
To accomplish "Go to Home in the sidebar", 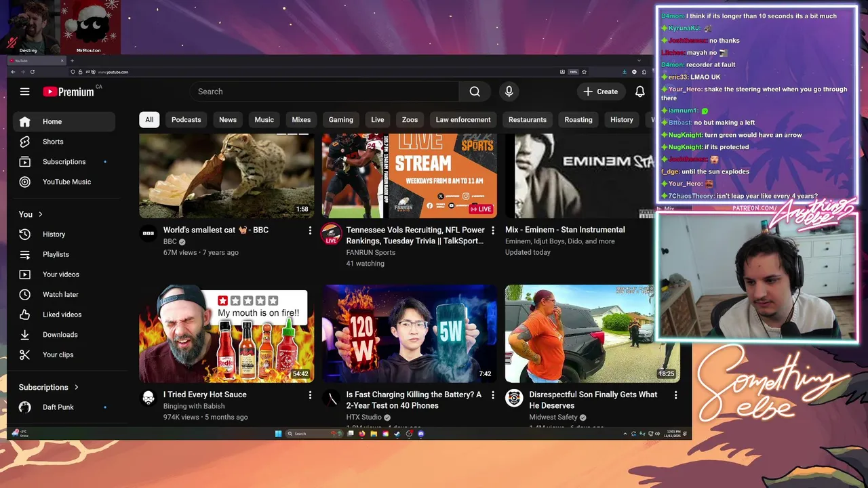I will pos(64,122).
